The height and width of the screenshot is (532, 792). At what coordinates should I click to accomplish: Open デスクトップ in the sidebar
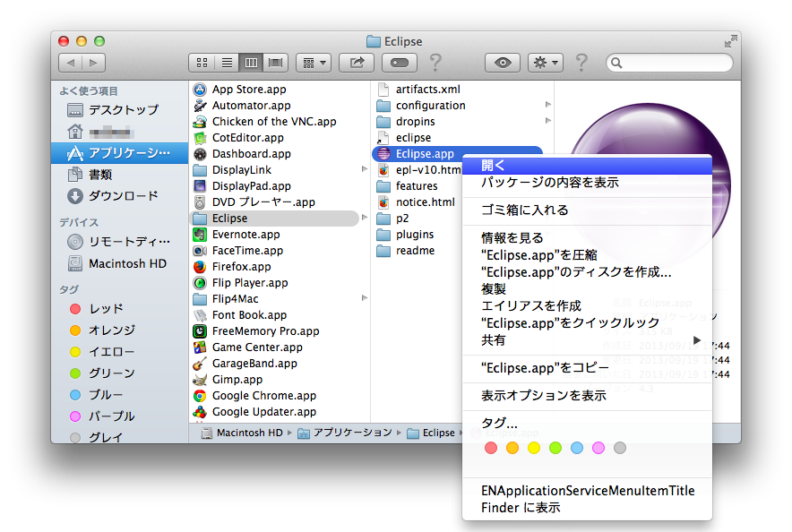tap(119, 110)
